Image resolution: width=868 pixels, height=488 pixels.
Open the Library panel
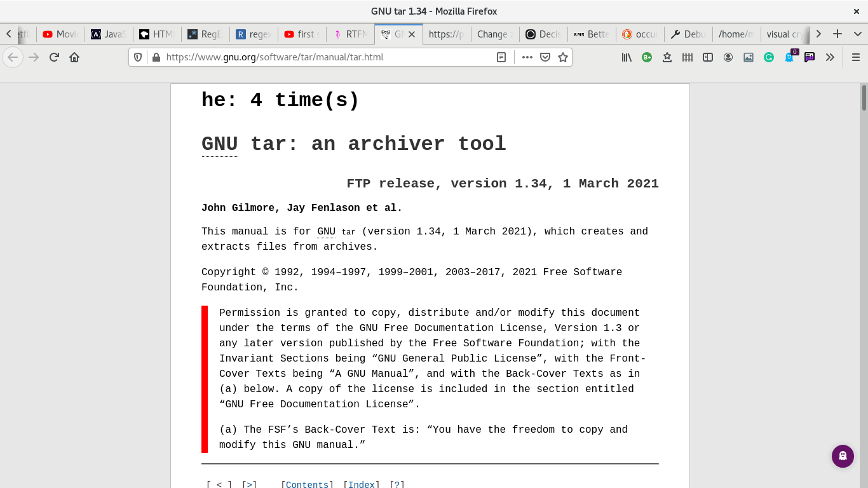click(x=627, y=57)
